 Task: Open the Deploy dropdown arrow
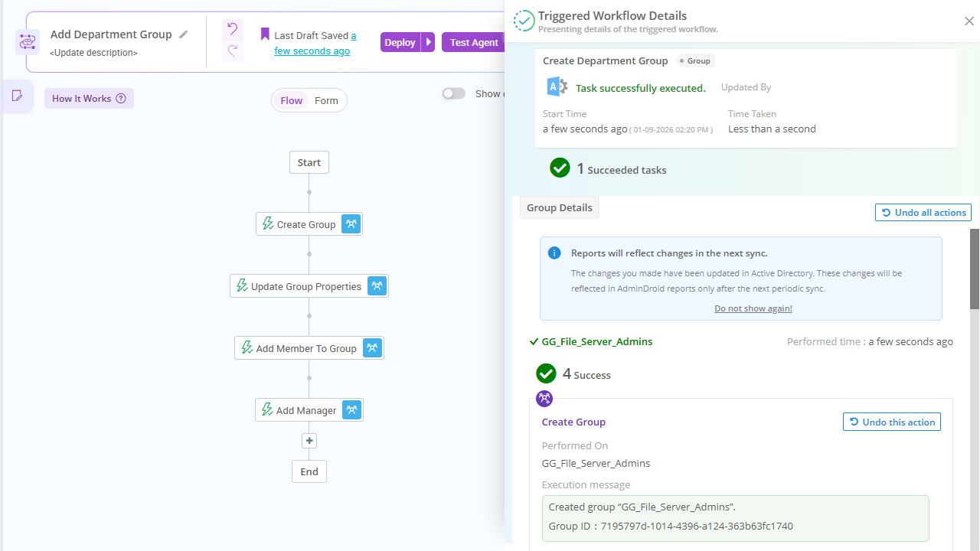click(x=429, y=42)
